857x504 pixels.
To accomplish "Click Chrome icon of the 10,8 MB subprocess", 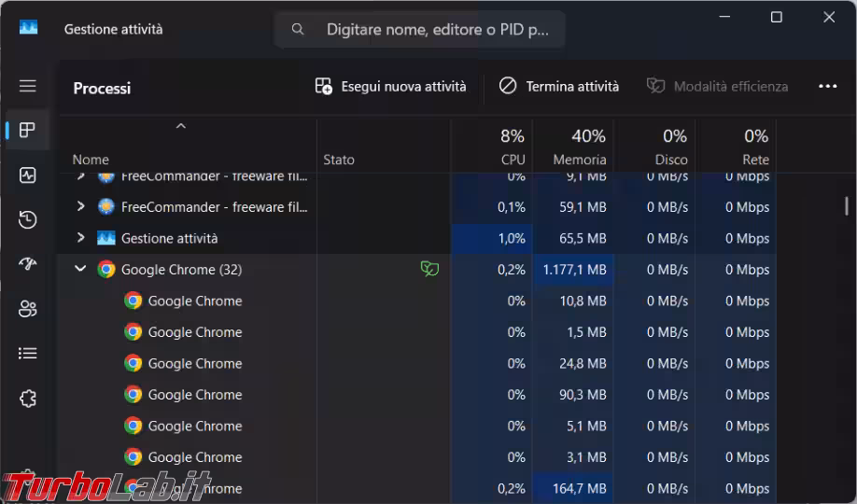I will pyautogui.click(x=133, y=301).
